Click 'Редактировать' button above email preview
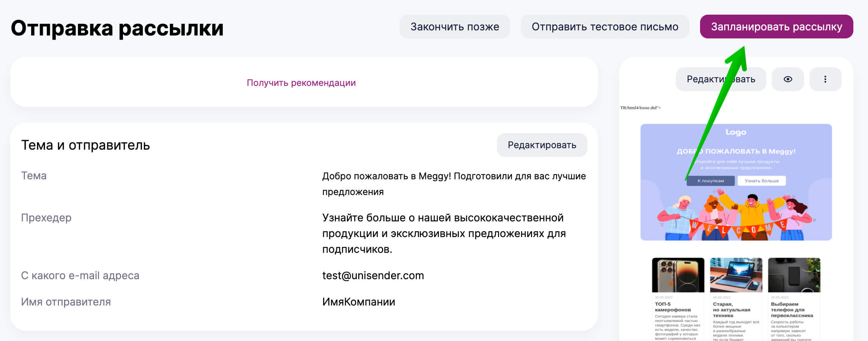The image size is (868, 341). point(721,79)
